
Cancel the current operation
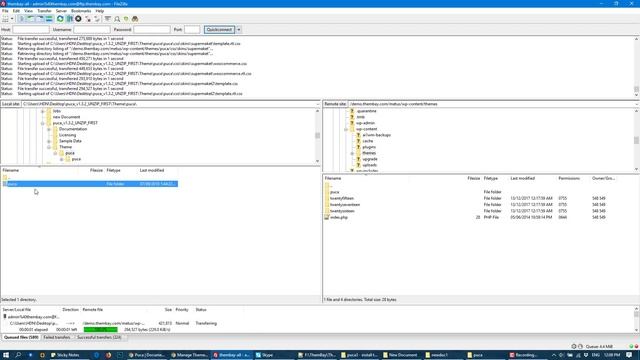(78, 19)
